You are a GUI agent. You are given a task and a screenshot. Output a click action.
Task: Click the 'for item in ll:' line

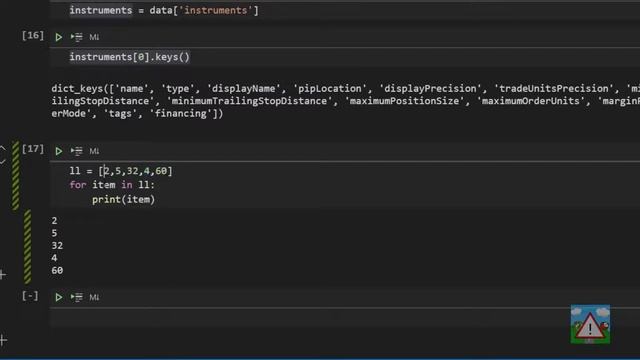(x=112, y=185)
